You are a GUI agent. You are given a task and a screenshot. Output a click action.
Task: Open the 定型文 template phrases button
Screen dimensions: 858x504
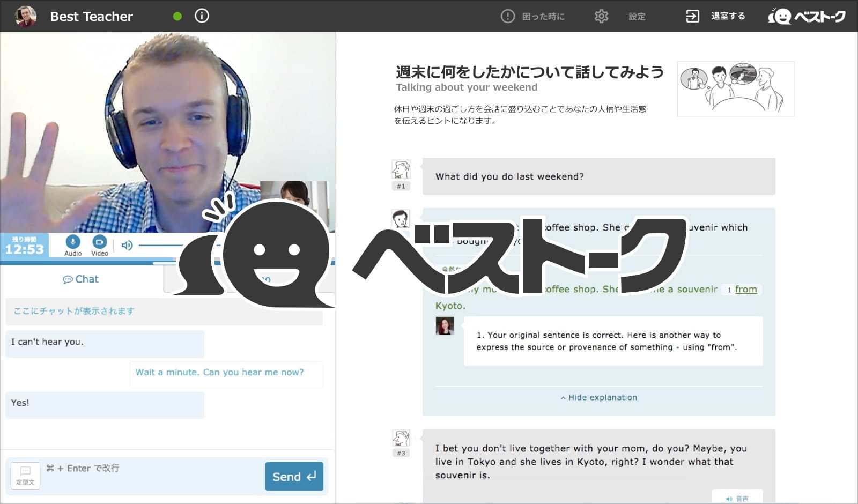point(25,476)
